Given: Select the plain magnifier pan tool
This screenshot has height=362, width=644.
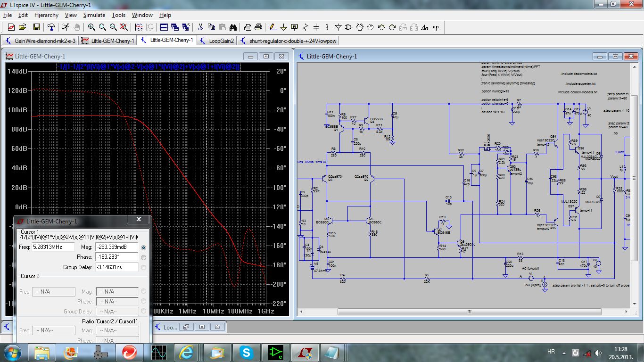Looking at the screenshot, I should pos(102,27).
